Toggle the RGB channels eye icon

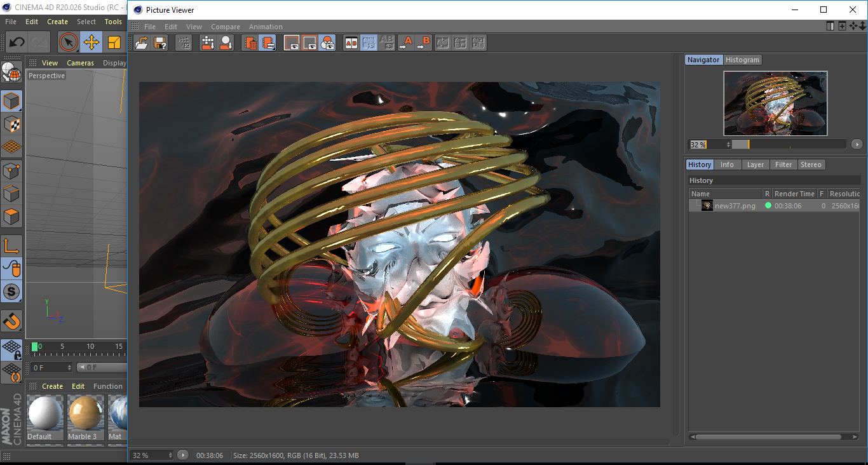coord(327,43)
